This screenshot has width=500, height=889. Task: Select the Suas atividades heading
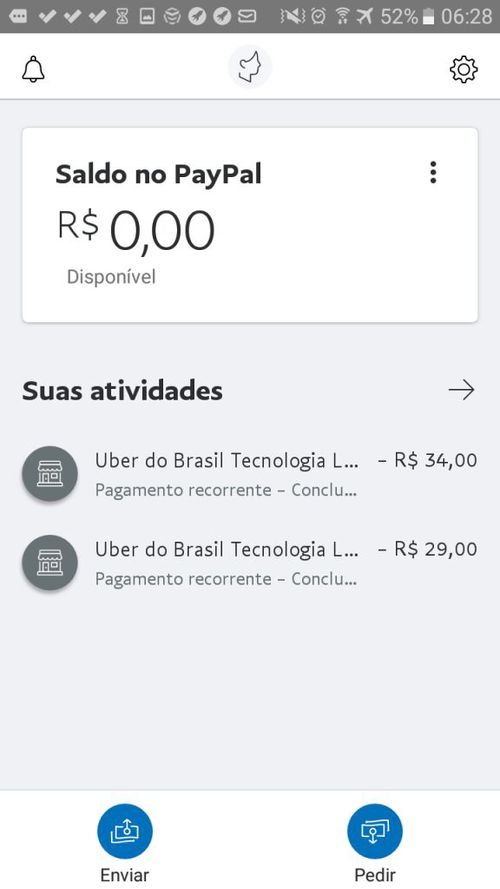(x=122, y=391)
